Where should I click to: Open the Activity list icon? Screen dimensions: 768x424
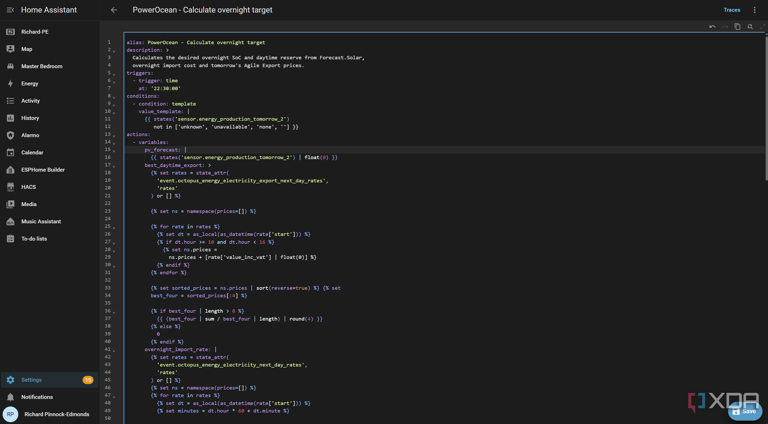[x=10, y=101]
